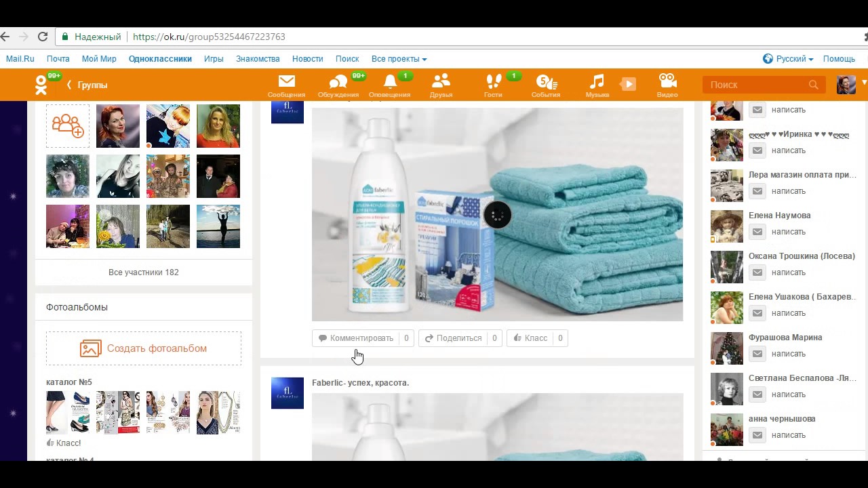This screenshot has height=488, width=868.
Task: Click envelope icon next to Оксана Трошкина
Action: (x=757, y=272)
